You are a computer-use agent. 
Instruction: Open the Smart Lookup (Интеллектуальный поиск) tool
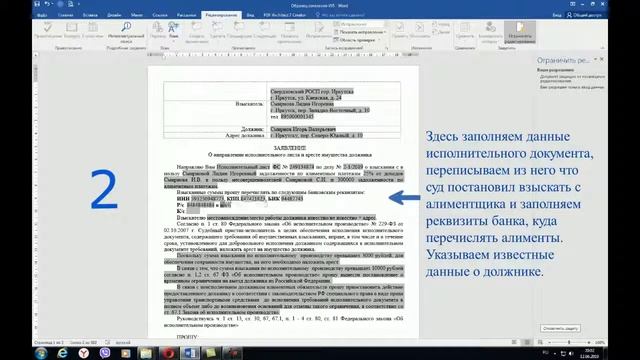point(126,31)
